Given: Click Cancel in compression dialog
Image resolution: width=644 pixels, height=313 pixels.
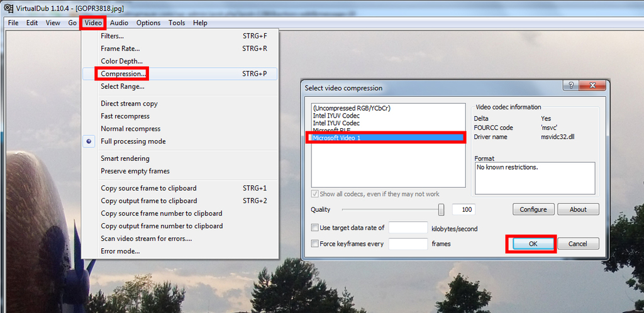Looking at the screenshot, I should point(578,244).
